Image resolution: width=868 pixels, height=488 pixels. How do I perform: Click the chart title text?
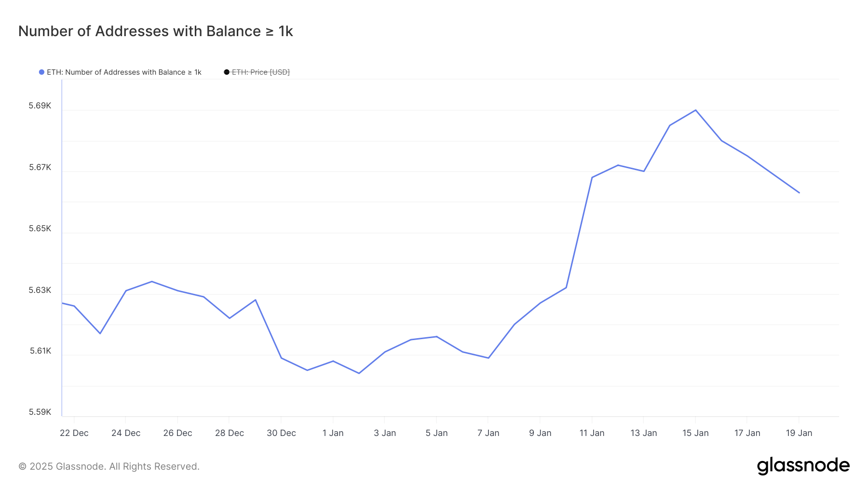coord(156,31)
